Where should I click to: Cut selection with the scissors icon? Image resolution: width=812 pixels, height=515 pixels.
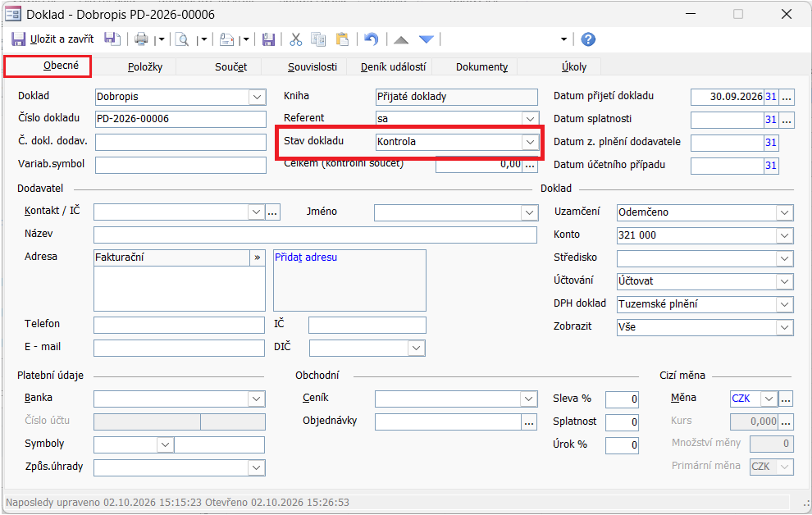click(296, 39)
